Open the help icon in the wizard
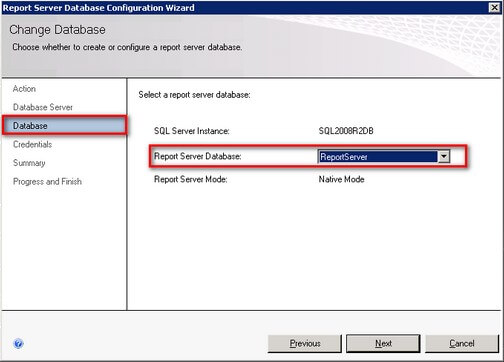504x362 pixels. coord(18,343)
